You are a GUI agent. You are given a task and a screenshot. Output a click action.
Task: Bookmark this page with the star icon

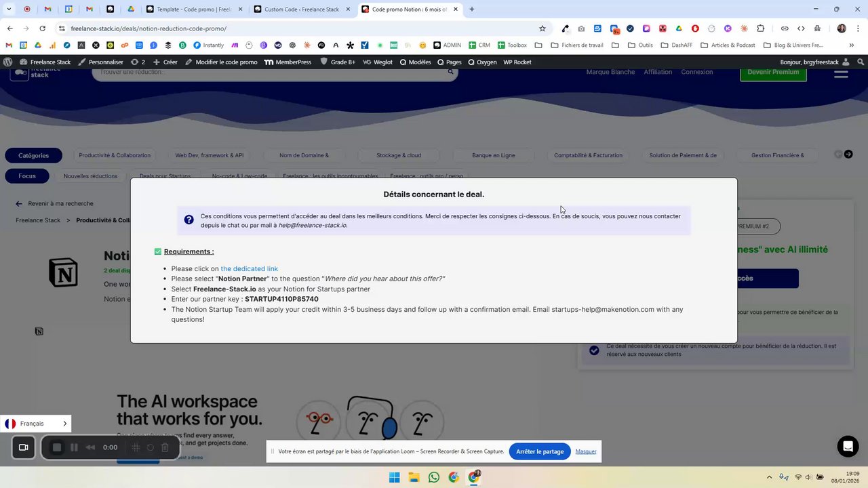coord(542,28)
